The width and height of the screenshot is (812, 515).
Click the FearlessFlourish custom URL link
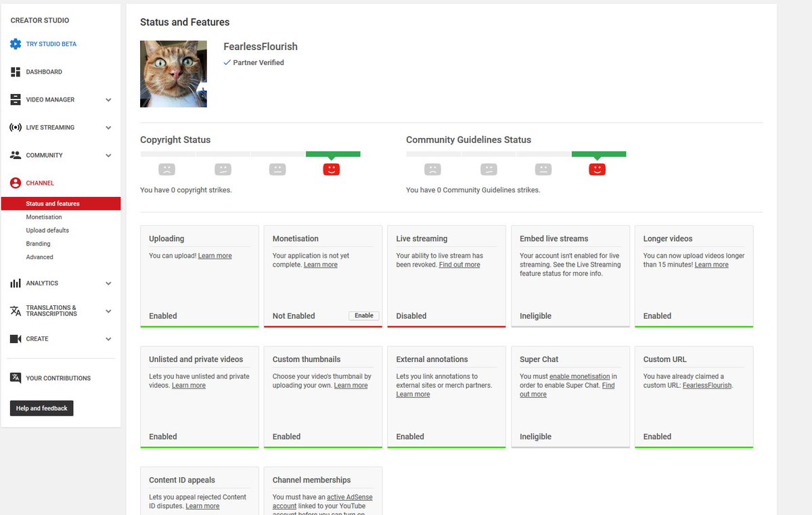pos(707,385)
